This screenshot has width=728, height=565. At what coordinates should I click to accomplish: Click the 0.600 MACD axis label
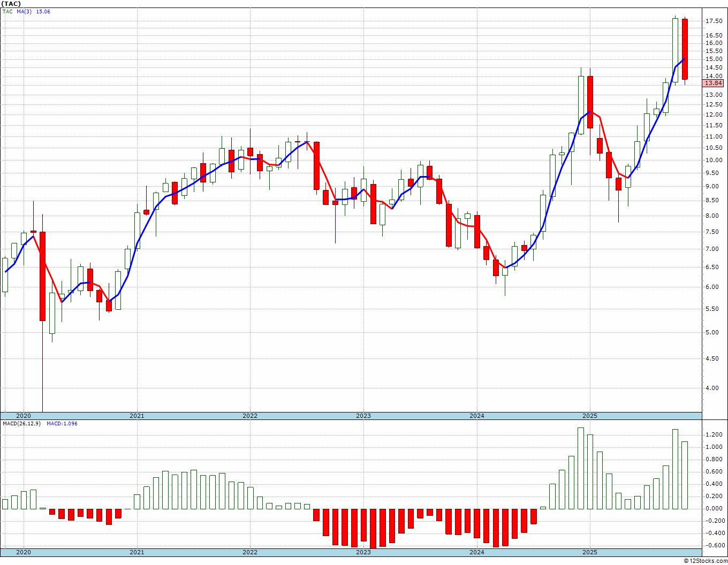[714, 471]
